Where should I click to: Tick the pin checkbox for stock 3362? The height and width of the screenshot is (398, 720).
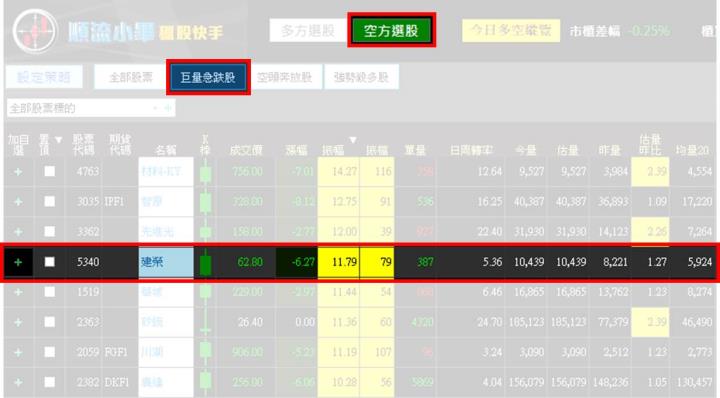[50, 231]
